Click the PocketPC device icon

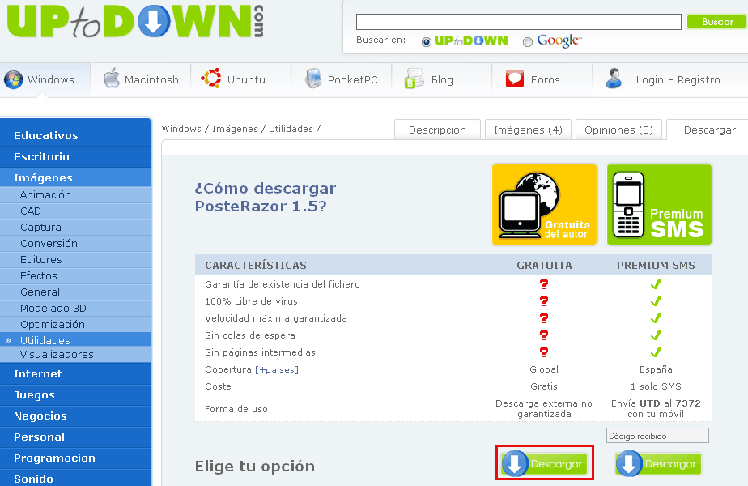313,78
